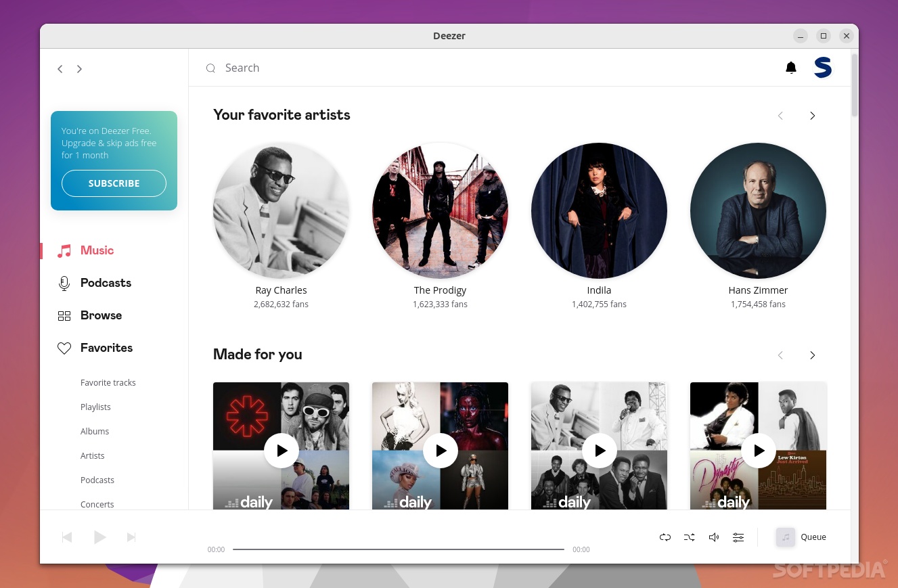The width and height of the screenshot is (898, 588).
Task: Go forward with the right navigation arrow
Action: (79, 69)
